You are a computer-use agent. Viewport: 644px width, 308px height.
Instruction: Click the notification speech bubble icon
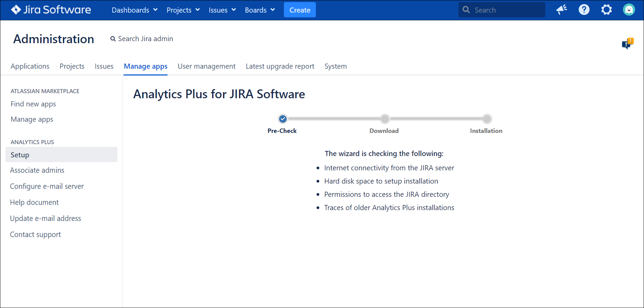(627, 44)
